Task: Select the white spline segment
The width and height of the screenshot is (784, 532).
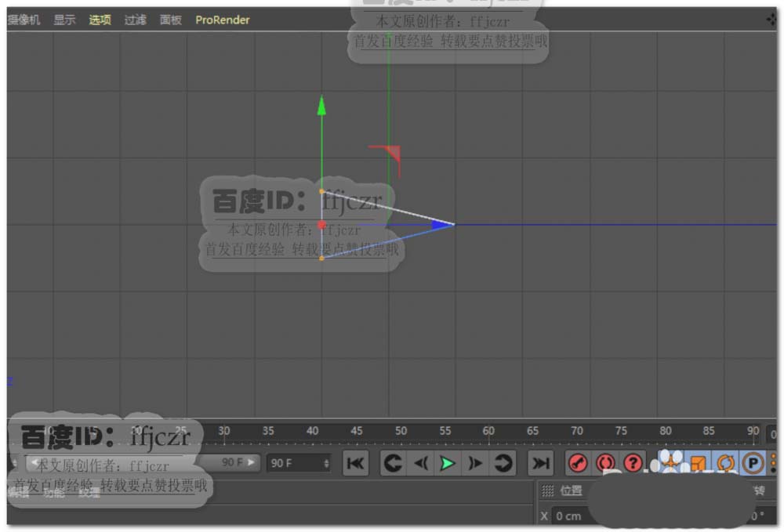Action: click(x=388, y=208)
